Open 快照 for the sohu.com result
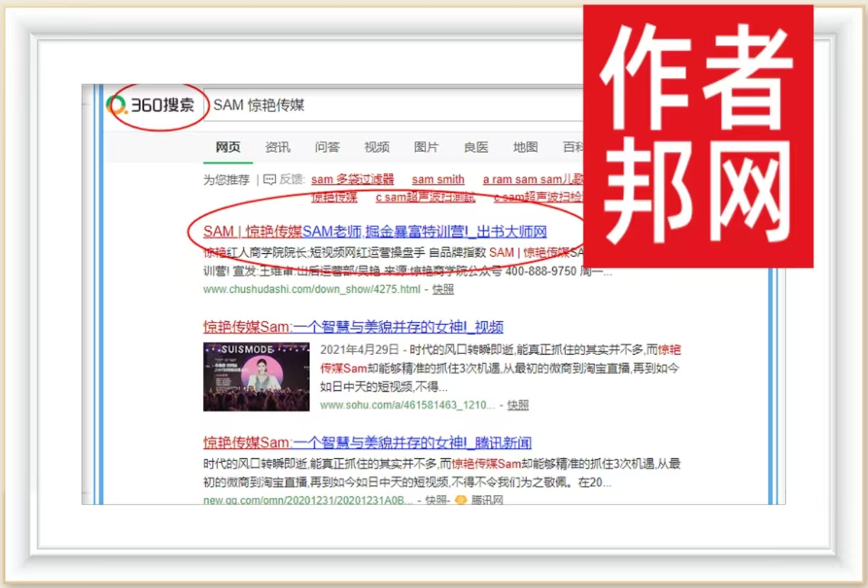Viewport: 868px width, 588px height. [x=518, y=405]
